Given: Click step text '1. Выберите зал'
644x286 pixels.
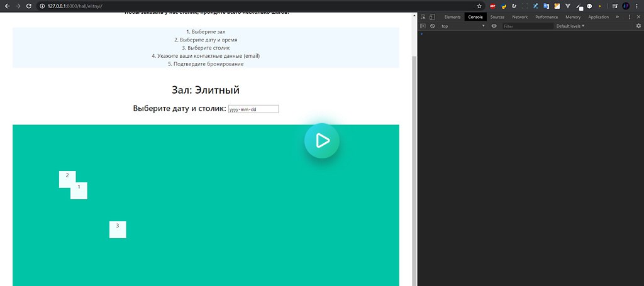Looking at the screenshot, I should [206, 32].
